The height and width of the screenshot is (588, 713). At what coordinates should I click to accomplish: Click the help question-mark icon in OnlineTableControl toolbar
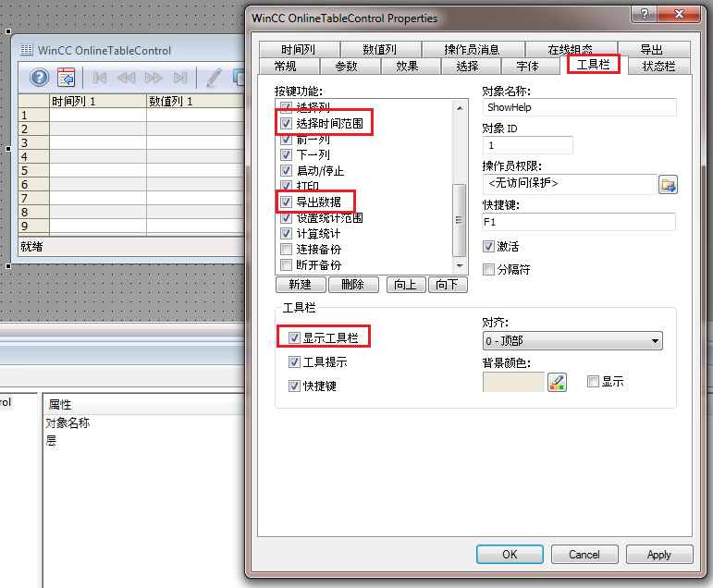coord(40,78)
